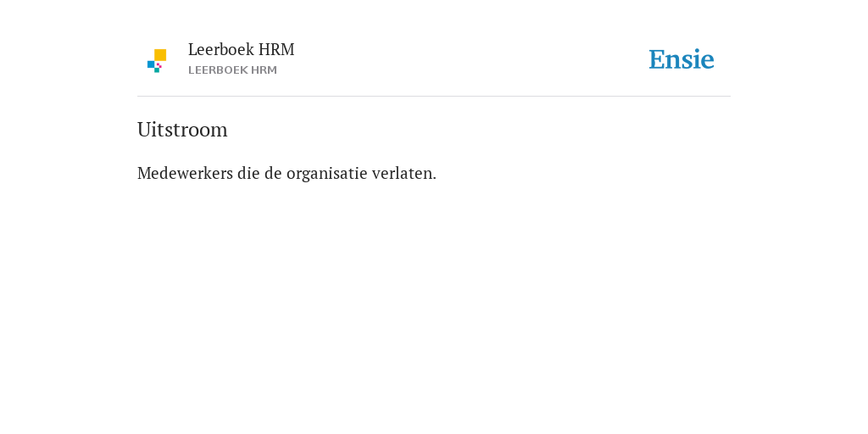Click HRM in the gray subtitle
Image resolution: width=868 pixels, height=434 pixels.
click(264, 70)
